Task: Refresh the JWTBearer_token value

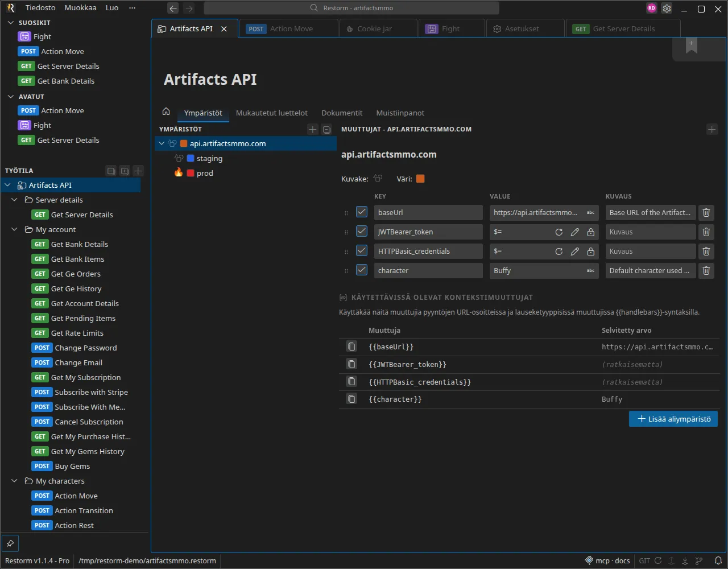Action: pos(559,232)
